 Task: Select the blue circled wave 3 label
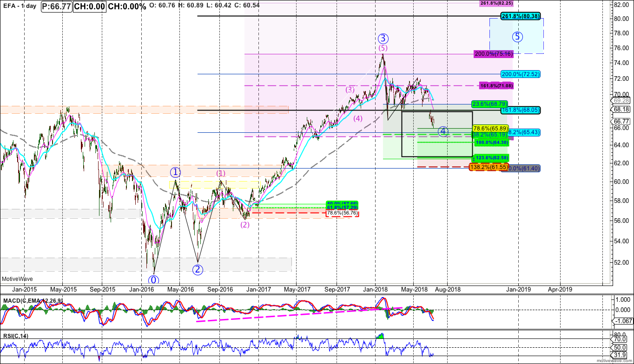[x=383, y=39]
